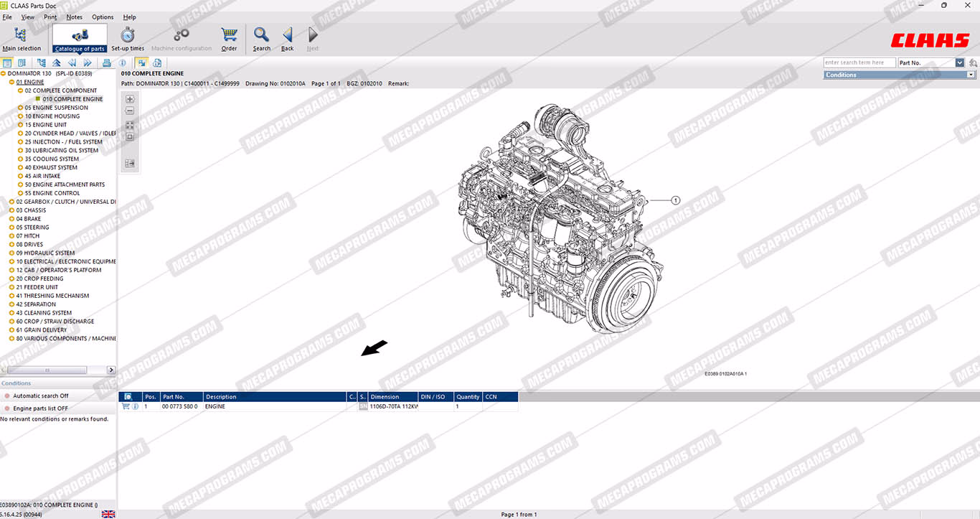Zoom out of drawing with minus icon
This screenshot has width=980, height=519.
pyautogui.click(x=130, y=111)
